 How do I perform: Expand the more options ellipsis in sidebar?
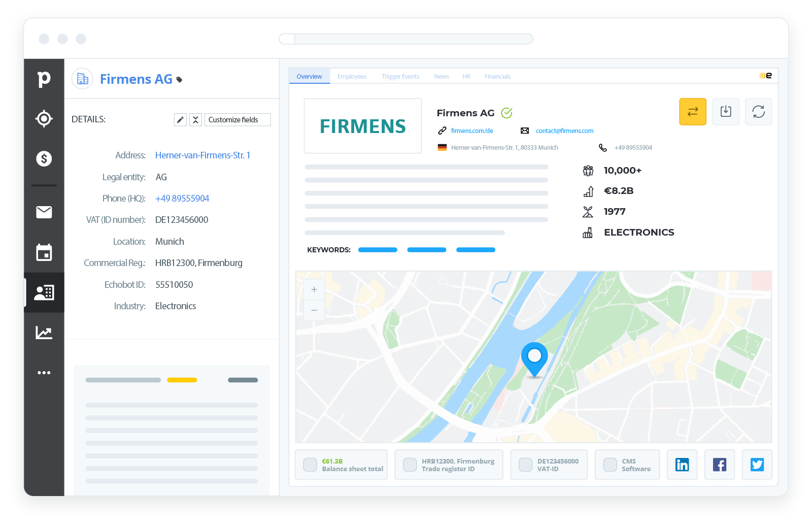(44, 372)
